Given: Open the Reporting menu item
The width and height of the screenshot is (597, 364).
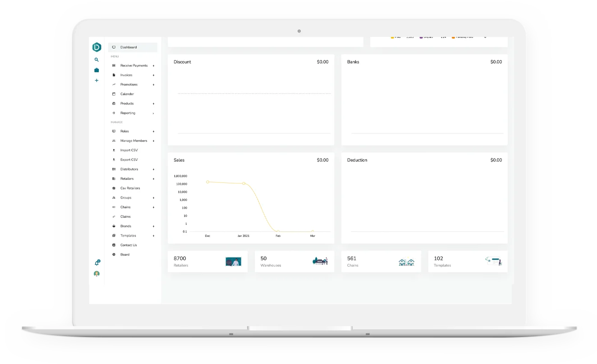Looking at the screenshot, I should [133, 113].
